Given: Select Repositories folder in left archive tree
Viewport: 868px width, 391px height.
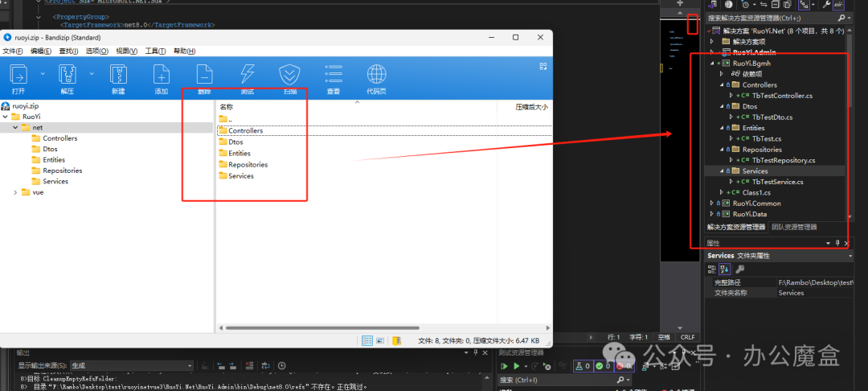Looking at the screenshot, I should point(57,171).
